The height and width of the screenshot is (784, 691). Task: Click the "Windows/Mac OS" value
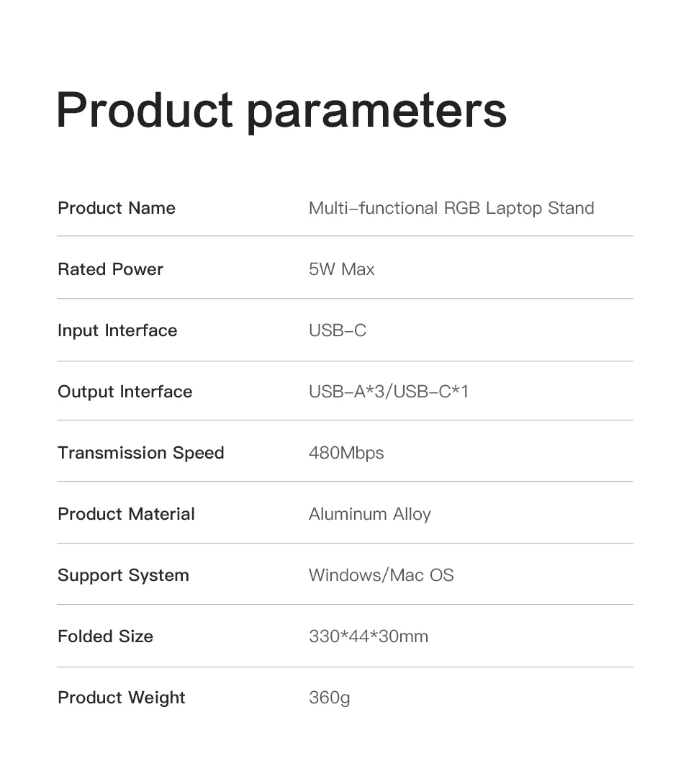(x=381, y=575)
